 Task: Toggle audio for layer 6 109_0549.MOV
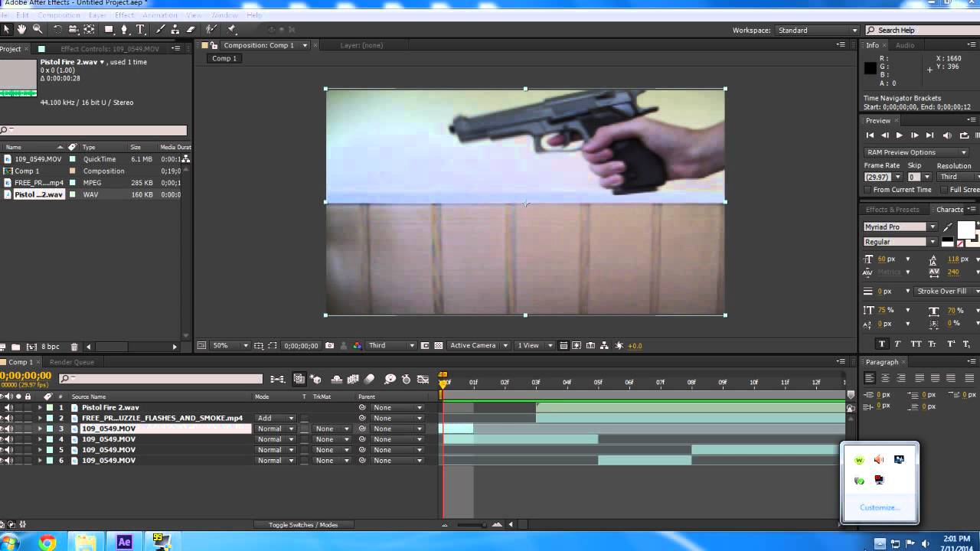[x=9, y=461]
